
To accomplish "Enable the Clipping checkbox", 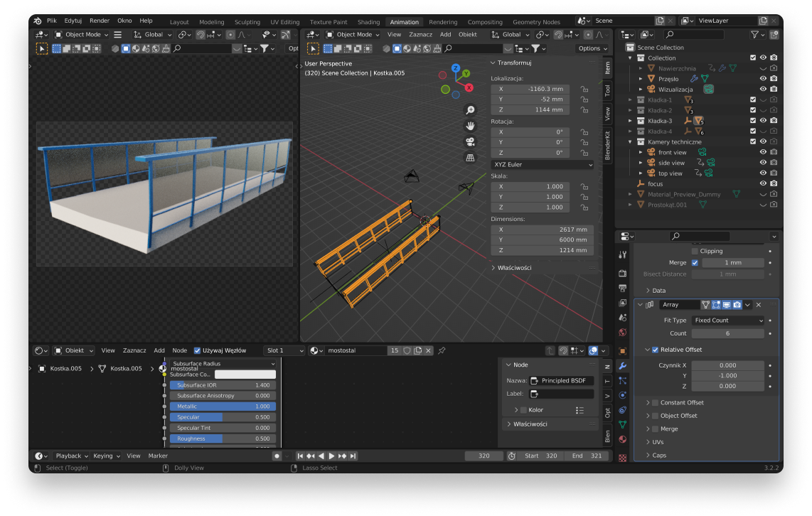I will 695,251.
